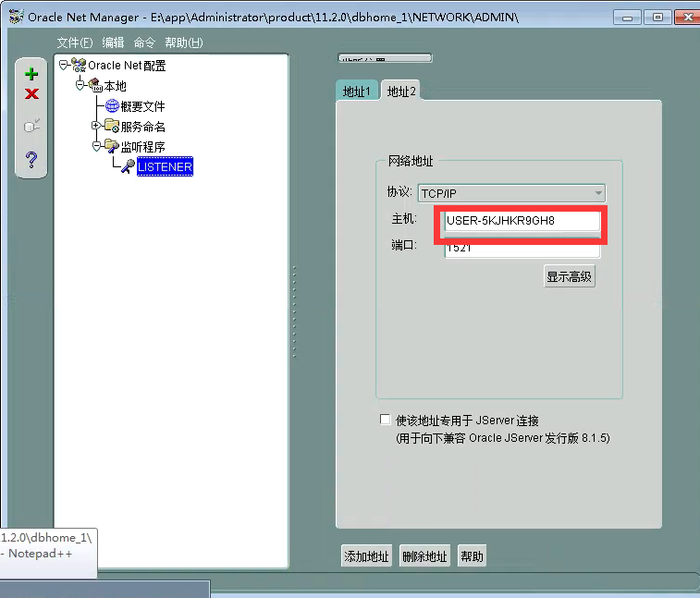Click the blue question mark Help icon

[31, 159]
